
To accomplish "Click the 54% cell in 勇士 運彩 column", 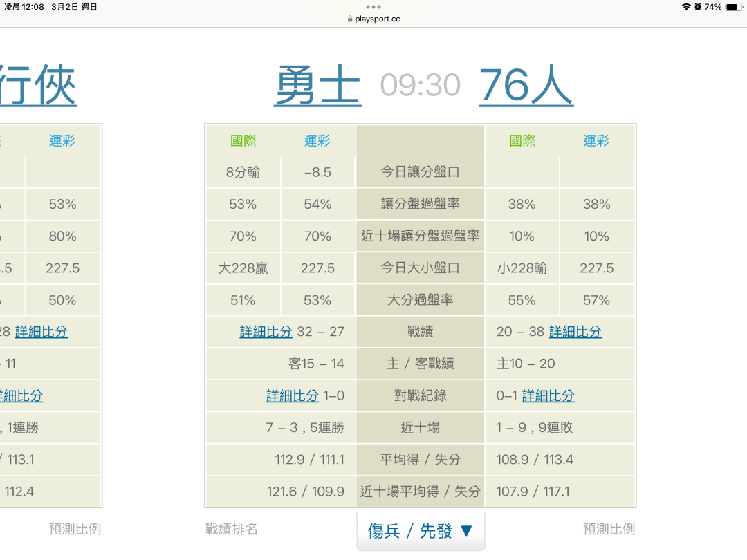I will point(317,204).
